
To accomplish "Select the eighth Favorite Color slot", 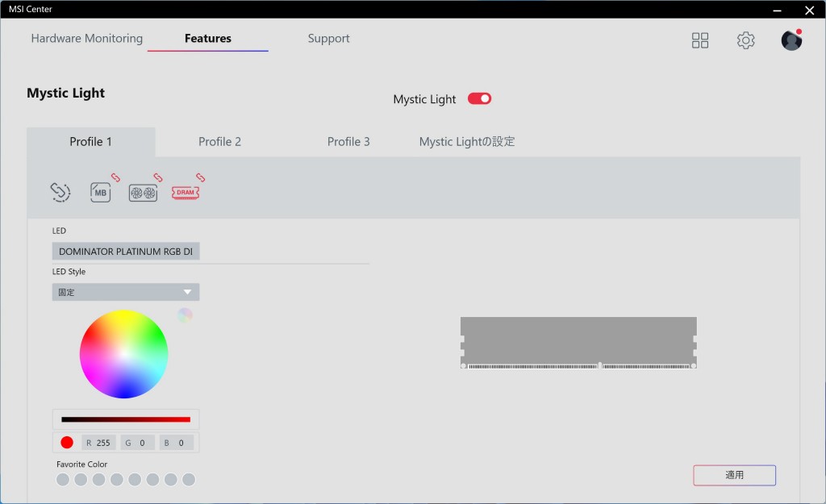I will (x=189, y=480).
